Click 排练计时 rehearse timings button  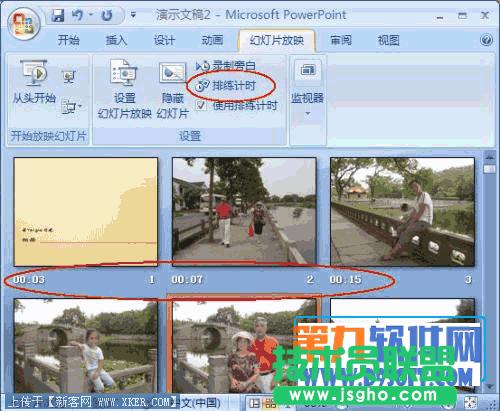click(x=226, y=86)
